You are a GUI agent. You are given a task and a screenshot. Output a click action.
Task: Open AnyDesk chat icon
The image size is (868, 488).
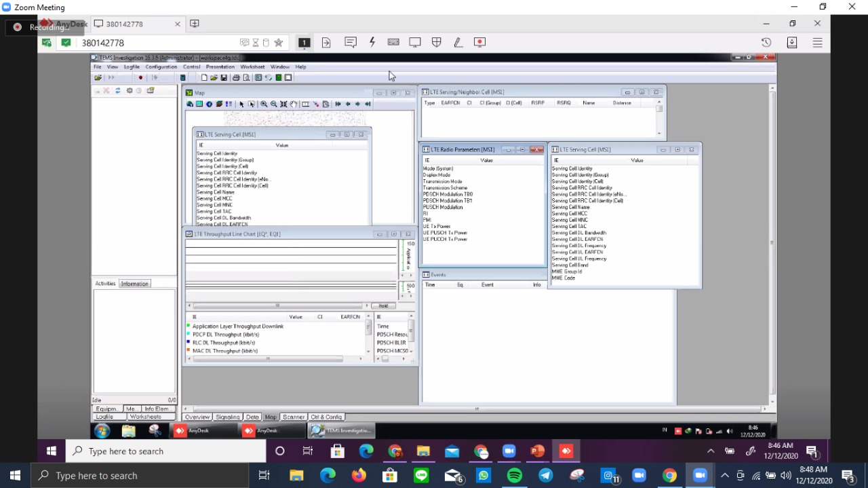point(350,42)
